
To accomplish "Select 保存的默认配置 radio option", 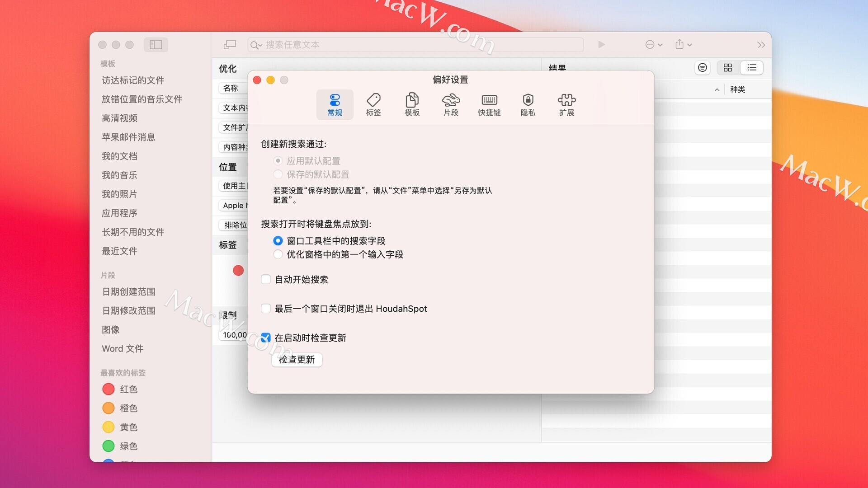I will [278, 174].
